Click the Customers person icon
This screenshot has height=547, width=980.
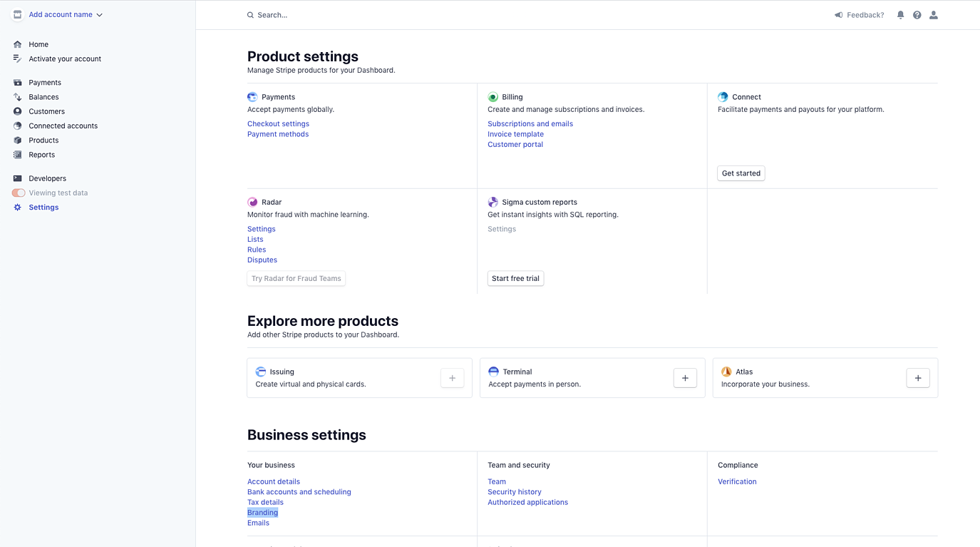click(x=18, y=111)
